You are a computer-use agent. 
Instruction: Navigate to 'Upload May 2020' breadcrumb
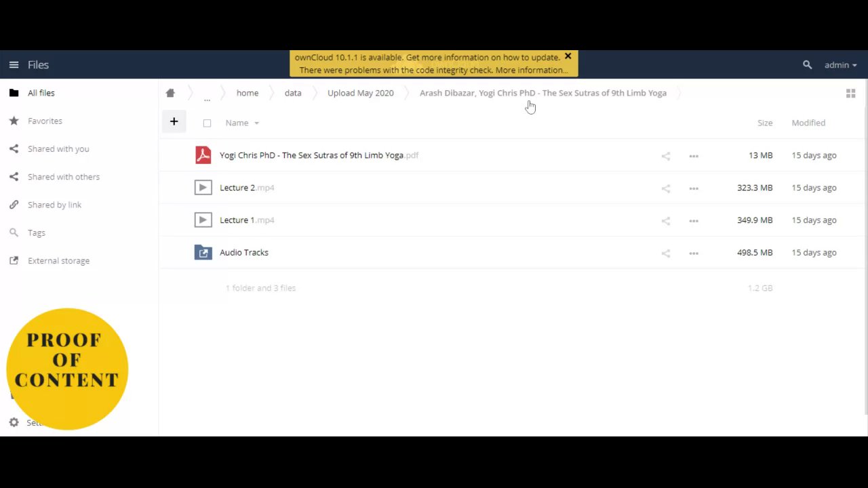pos(361,93)
